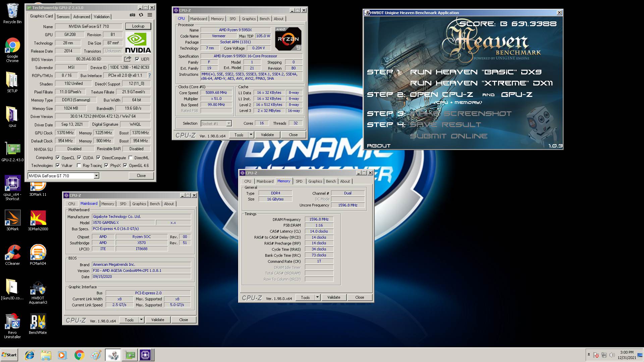Image resolution: width=644 pixels, height=362 pixels.
Task: Click the Close button in GPU-Z
Action: [x=141, y=176]
